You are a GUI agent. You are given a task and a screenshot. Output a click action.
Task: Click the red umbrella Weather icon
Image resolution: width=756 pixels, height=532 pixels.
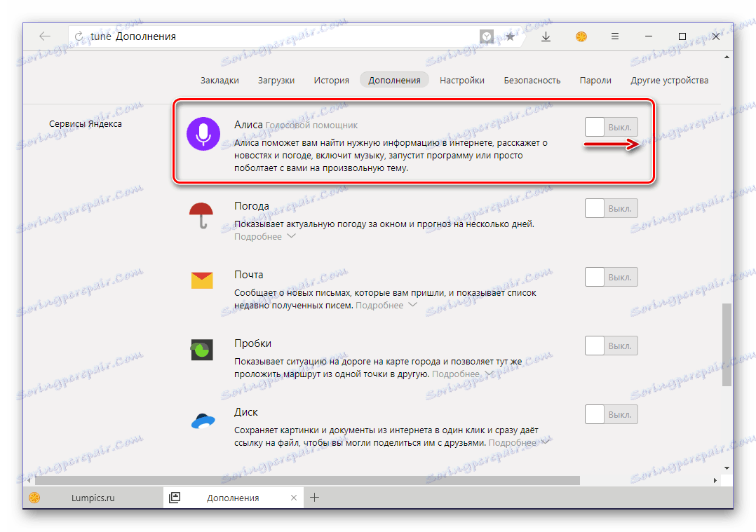[x=201, y=215]
